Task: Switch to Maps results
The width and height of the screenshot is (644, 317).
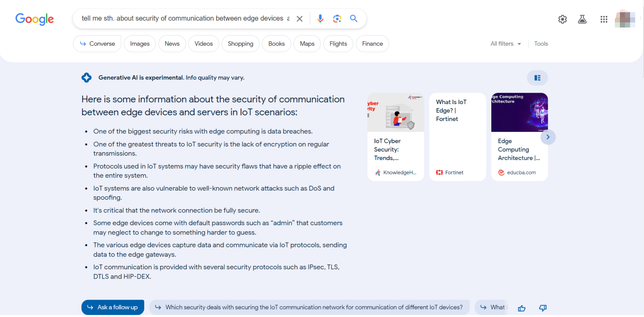Action: [307, 44]
